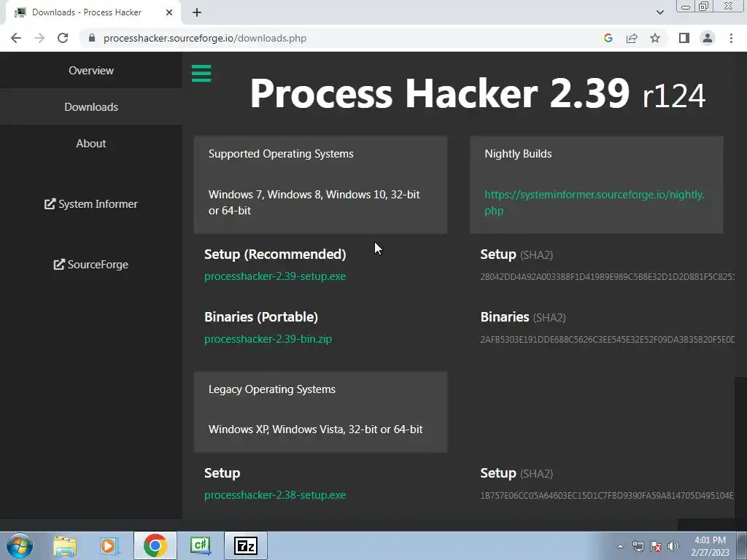The width and height of the screenshot is (747, 560).
Task: Download processhacker-2.38-setup.exe
Action: click(x=275, y=495)
